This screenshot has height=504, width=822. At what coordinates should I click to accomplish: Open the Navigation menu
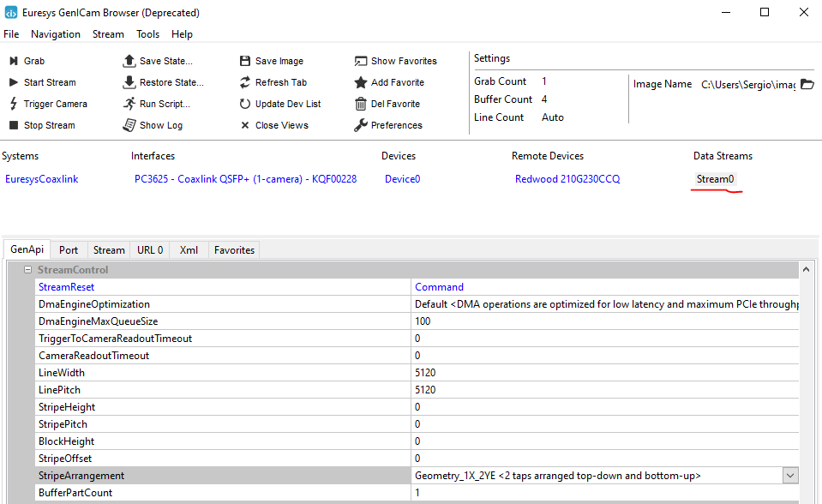point(56,34)
